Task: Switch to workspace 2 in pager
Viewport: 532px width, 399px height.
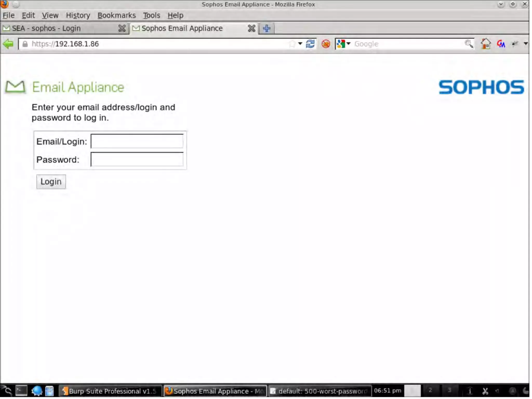Action: [430, 391]
